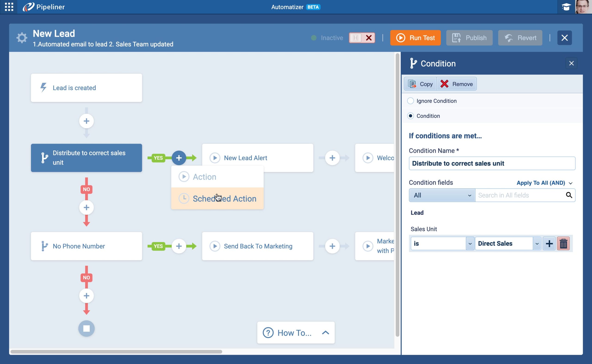Select the Ignore Condition radio button

(410, 101)
